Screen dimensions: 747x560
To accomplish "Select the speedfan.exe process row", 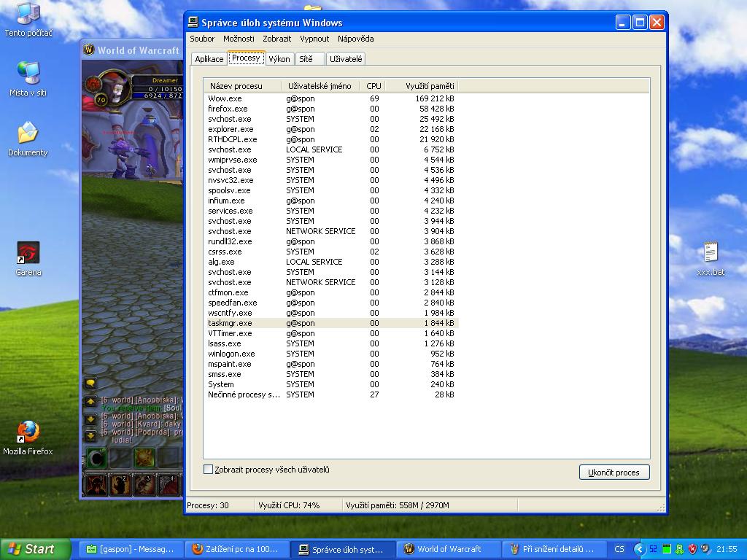I will tap(331, 303).
